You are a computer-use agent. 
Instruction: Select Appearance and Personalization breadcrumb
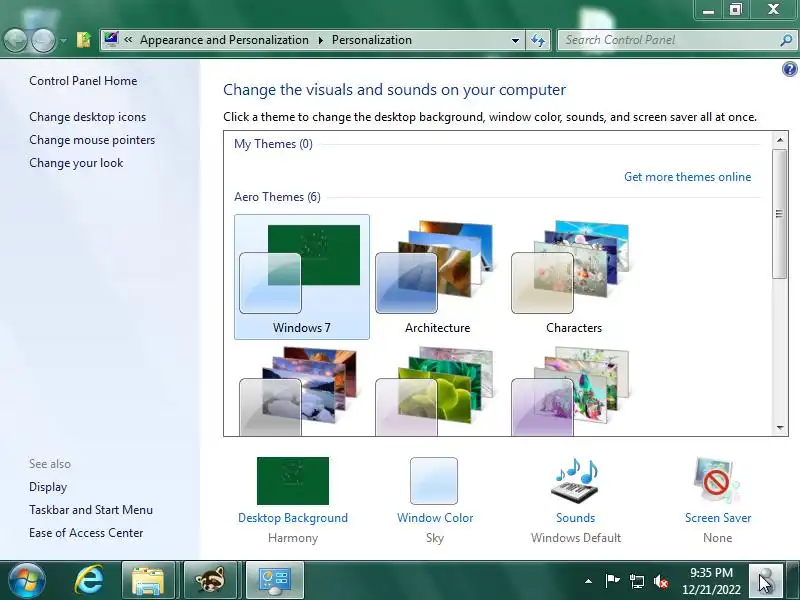(224, 40)
